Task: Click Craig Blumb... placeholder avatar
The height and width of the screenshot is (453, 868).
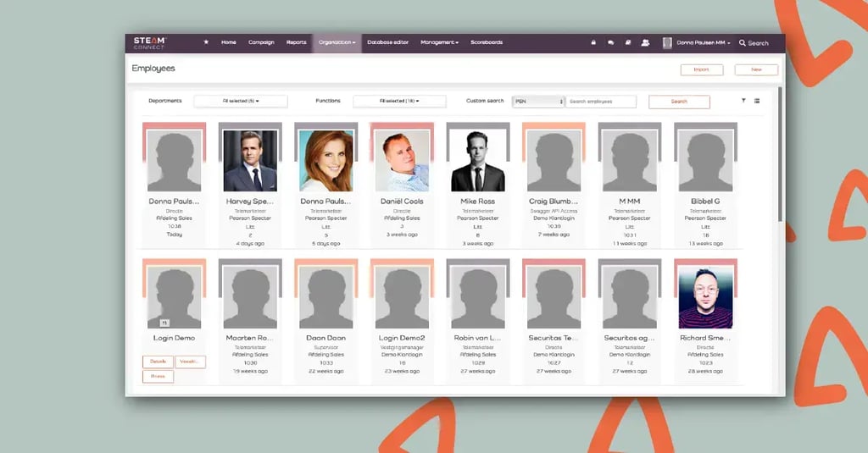Action: click(x=554, y=160)
